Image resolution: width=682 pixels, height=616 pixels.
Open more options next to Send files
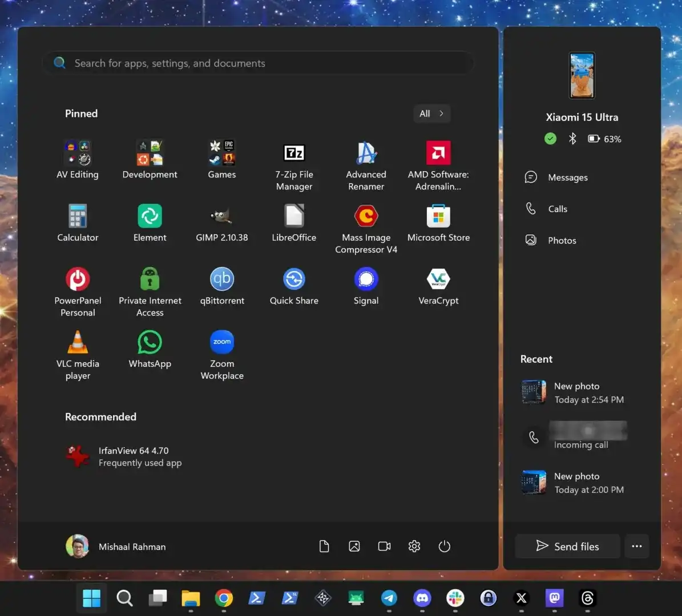637,546
